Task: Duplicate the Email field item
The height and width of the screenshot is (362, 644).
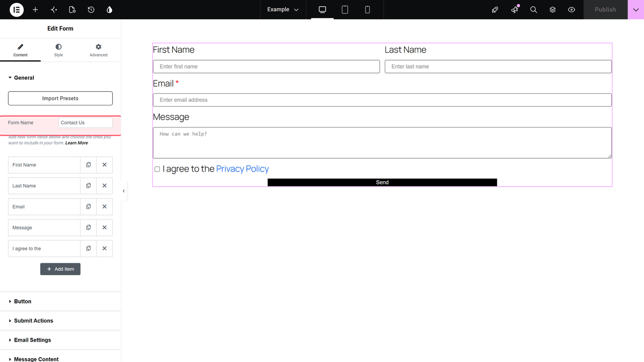Action: (89, 206)
